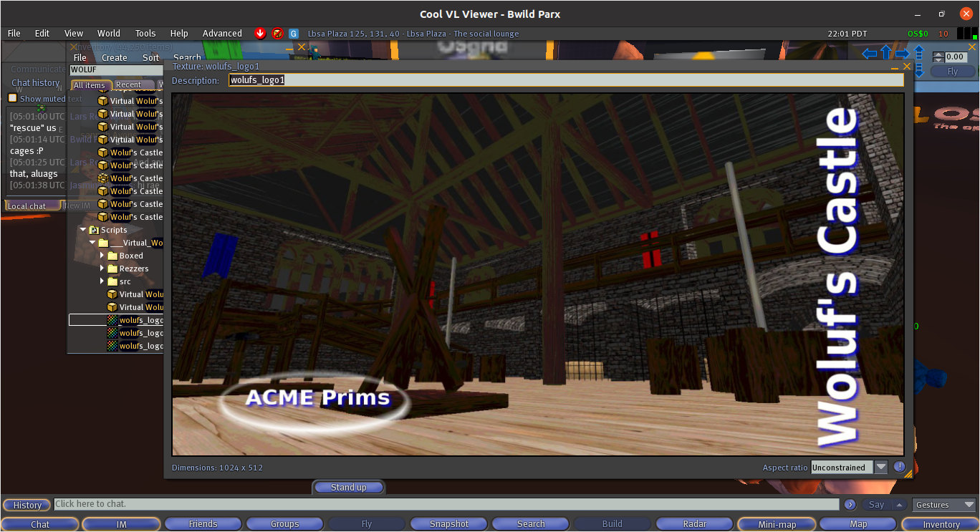Click the round arrow icon right of chat field
980x532 pixels.
(850, 505)
